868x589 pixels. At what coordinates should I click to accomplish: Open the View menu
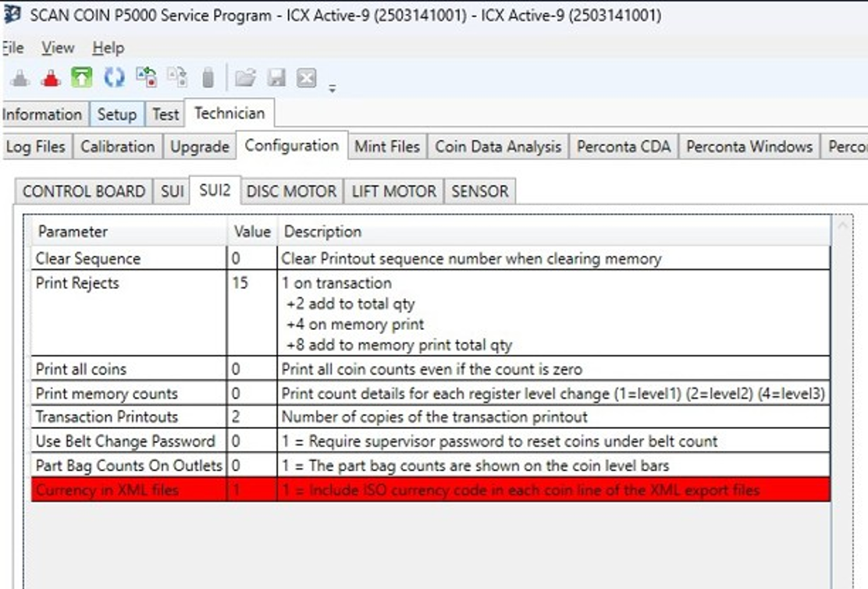click(x=58, y=48)
